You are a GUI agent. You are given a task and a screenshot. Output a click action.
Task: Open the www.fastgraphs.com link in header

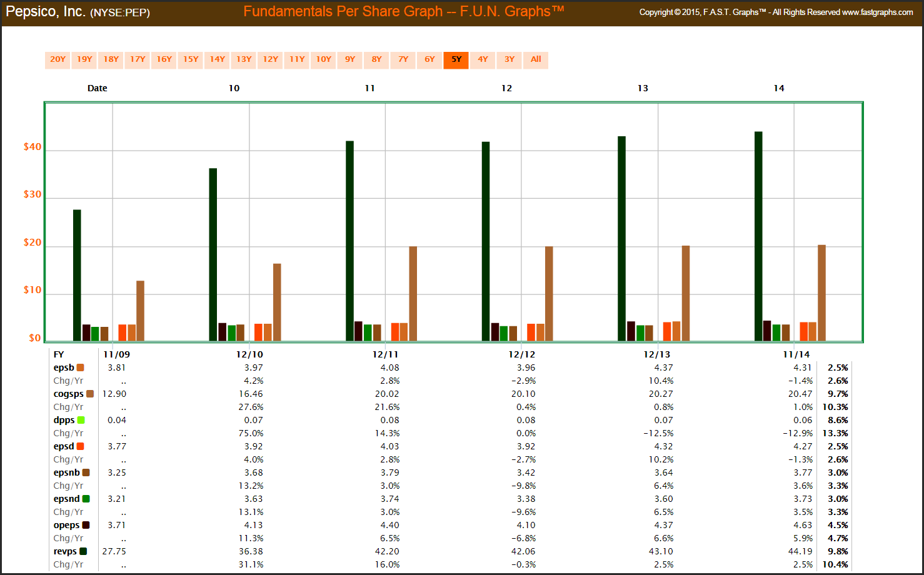[877, 12]
